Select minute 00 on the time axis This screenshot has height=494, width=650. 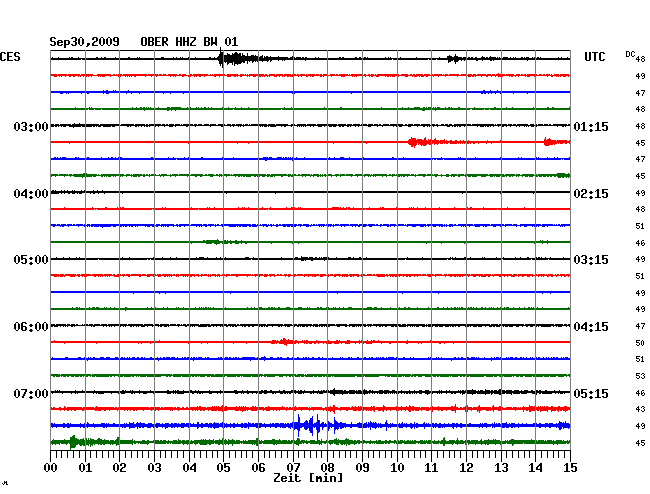click(51, 467)
